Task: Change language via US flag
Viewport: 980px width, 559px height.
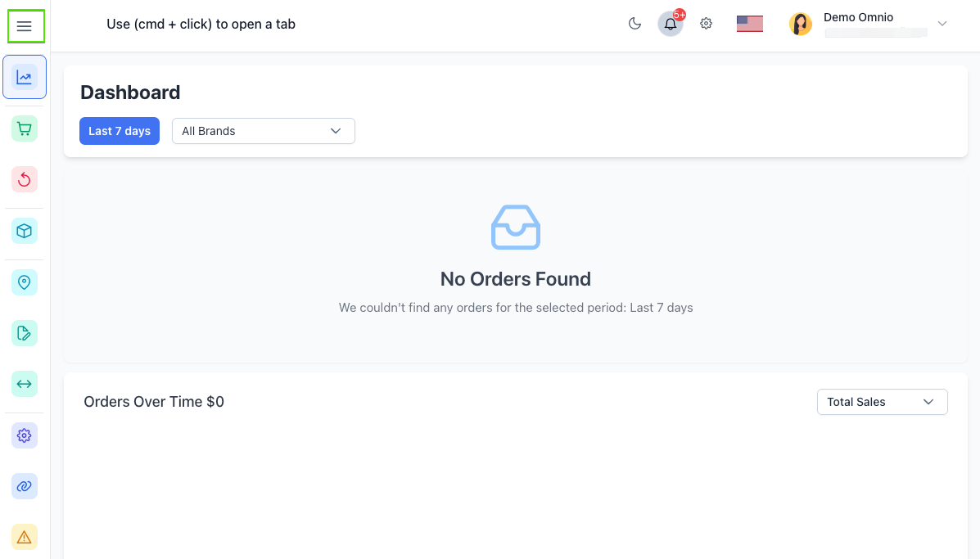Action: [749, 24]
